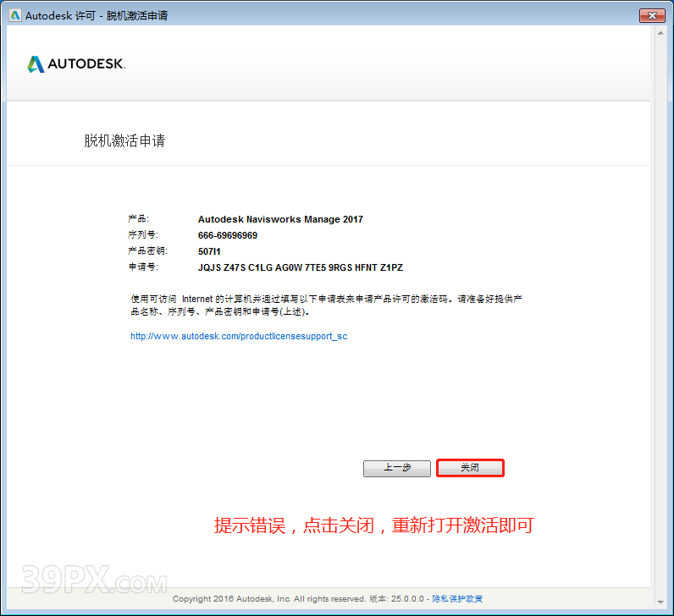The image size is (674, 616).
Task: Click the 脱机激活申请 page heading
Action: click(124, 140)
